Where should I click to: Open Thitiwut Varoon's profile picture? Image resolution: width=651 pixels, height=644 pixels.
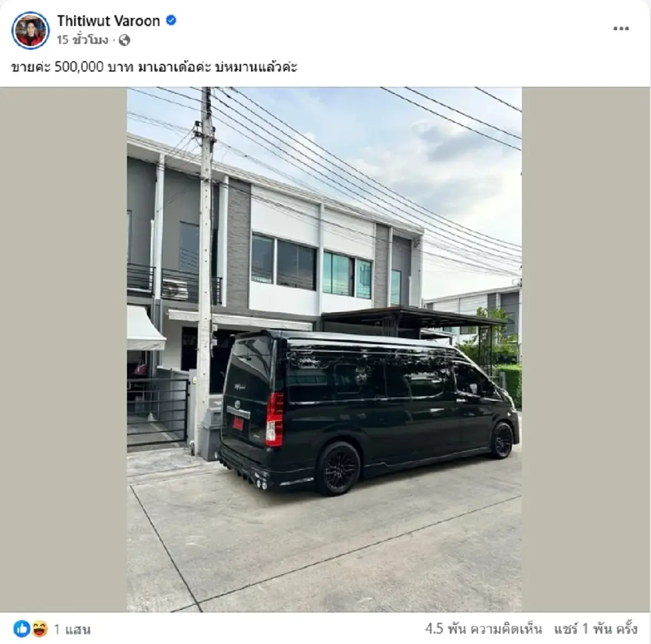(30, 29)
